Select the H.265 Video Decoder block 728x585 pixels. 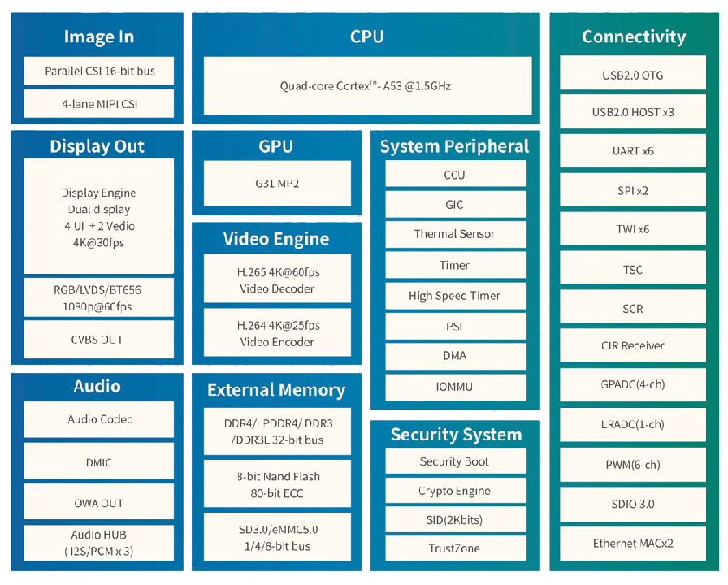pyautogui.click(x=277, y=280)
